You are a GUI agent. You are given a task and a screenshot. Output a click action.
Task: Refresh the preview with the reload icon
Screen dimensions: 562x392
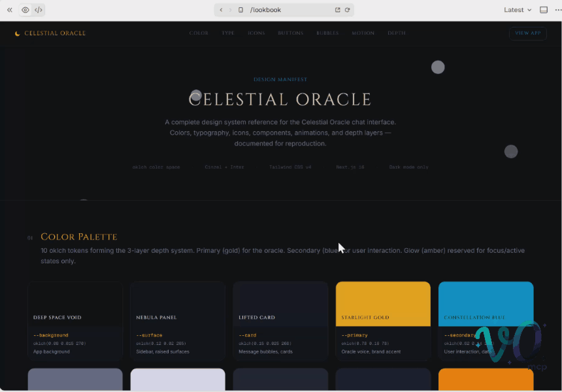(x=347, y=10)
